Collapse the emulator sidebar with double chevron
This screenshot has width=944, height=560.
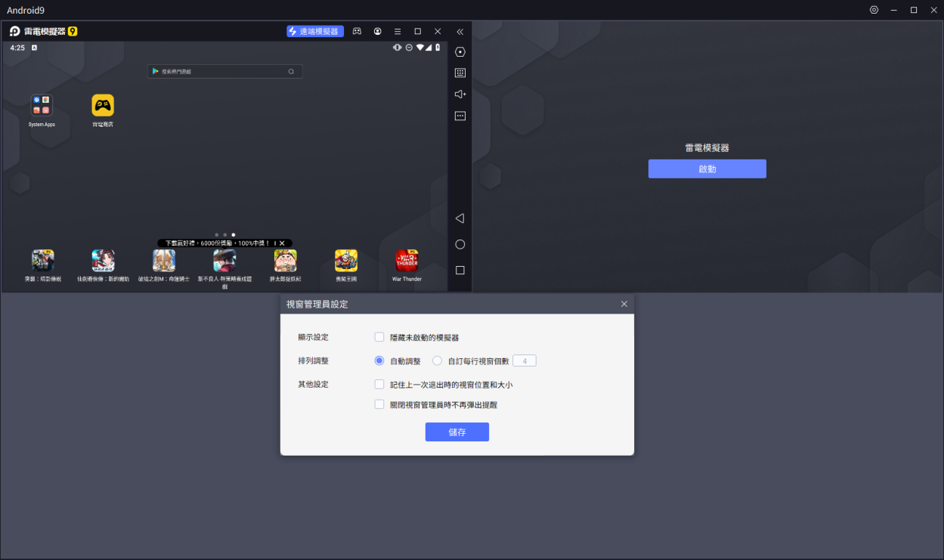[460, 32]
